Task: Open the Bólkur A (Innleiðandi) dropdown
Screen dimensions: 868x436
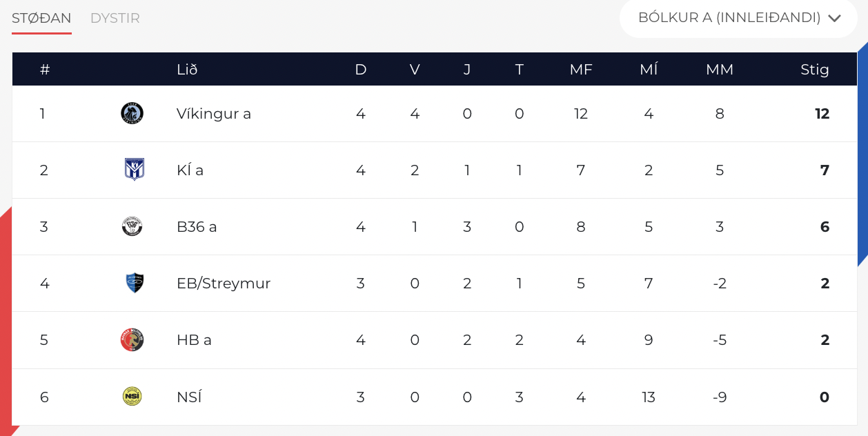Action: 740,18
